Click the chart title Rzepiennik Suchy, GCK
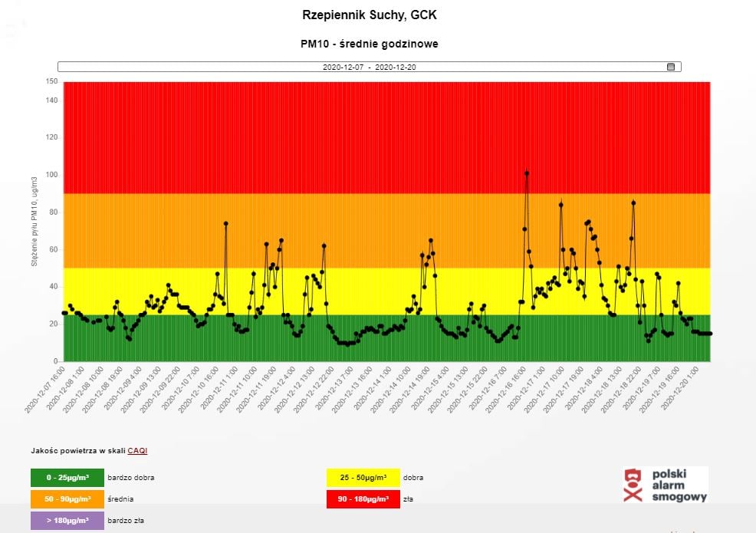The height and width of the screenshot is (533, 756). click(x=370, y=15)
